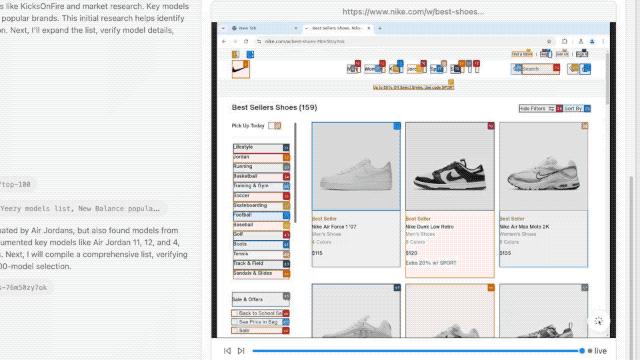This screenshot has height=360, width=640.
Task: Select the Tennis category filter
Action: point(261,254)
